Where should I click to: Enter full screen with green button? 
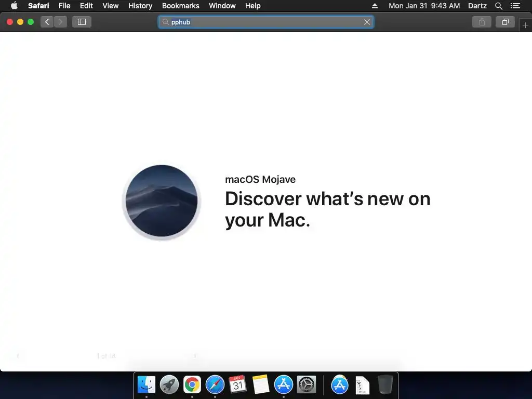pyautogui.click(x=31, y=22)
